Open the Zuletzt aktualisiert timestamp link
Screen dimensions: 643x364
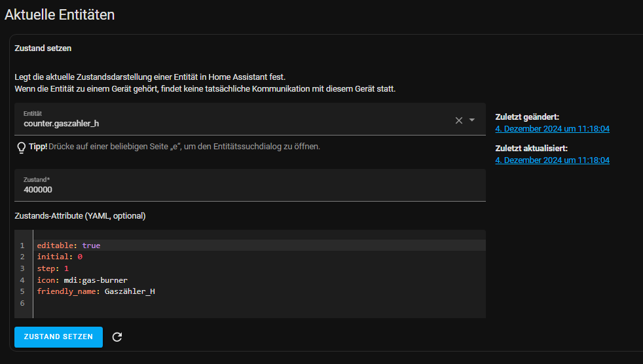pos(552,160)
